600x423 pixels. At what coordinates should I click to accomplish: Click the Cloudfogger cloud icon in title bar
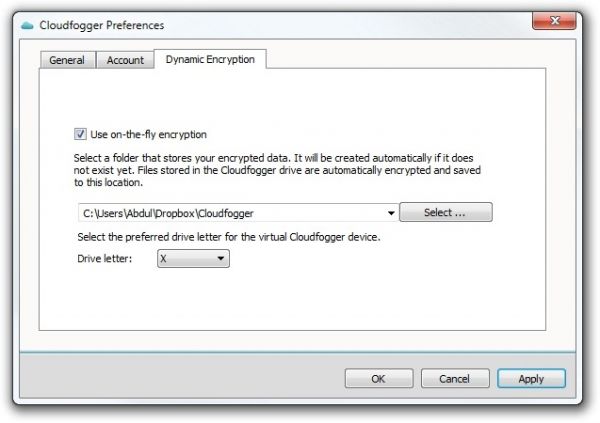tap(26, 25)
